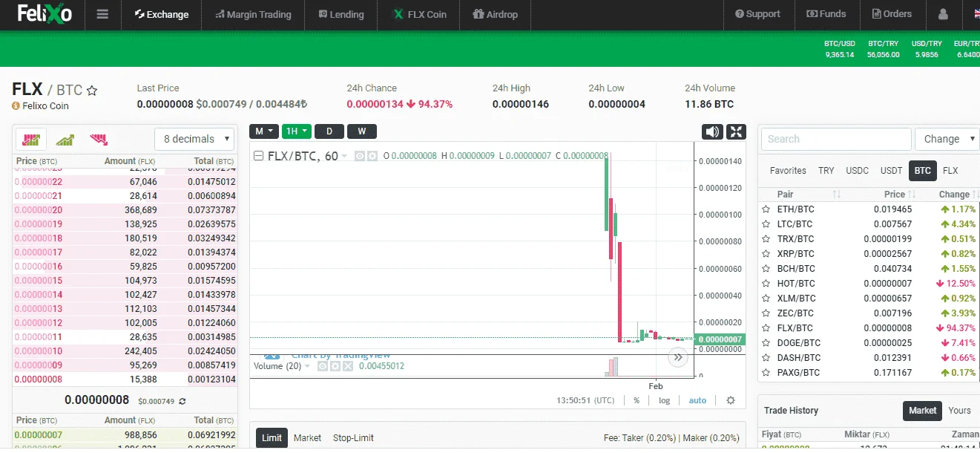Show only sell orders view icon

coord(99,139)
